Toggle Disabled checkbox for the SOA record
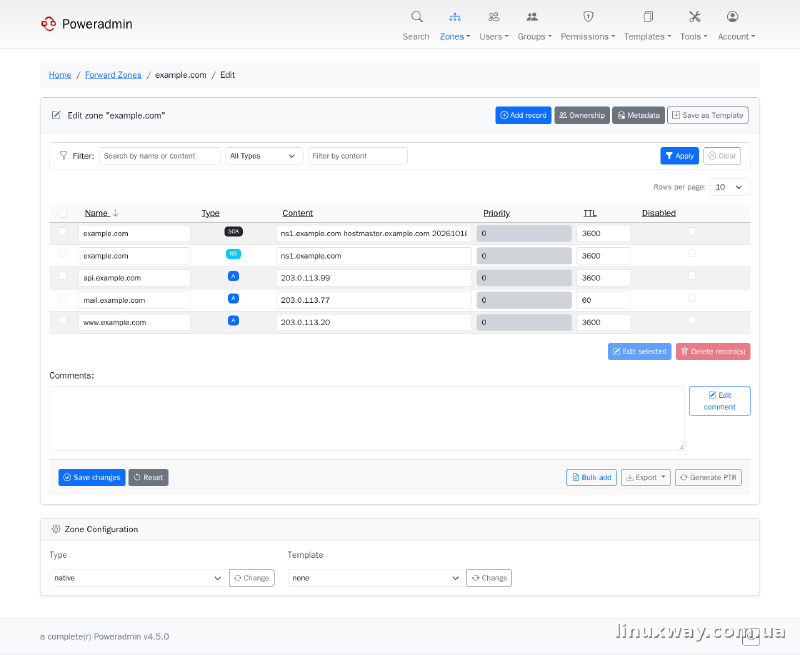 (x=692, y=231)
